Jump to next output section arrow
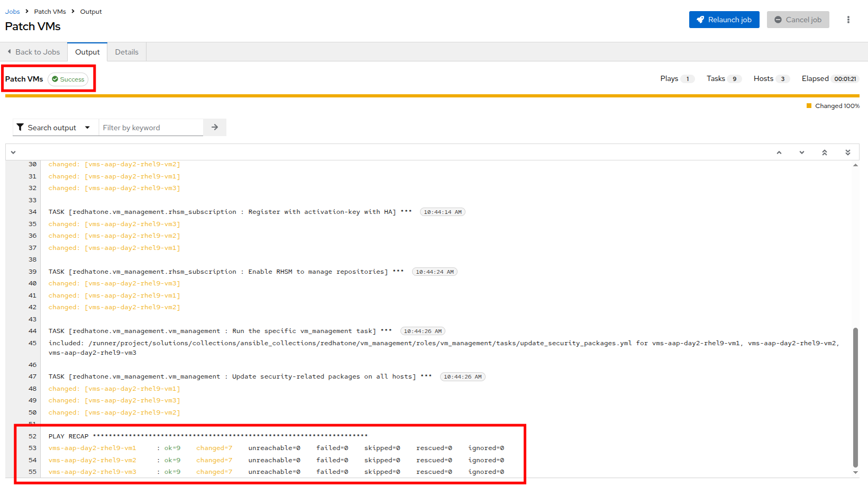 click(x=802, y=152)
